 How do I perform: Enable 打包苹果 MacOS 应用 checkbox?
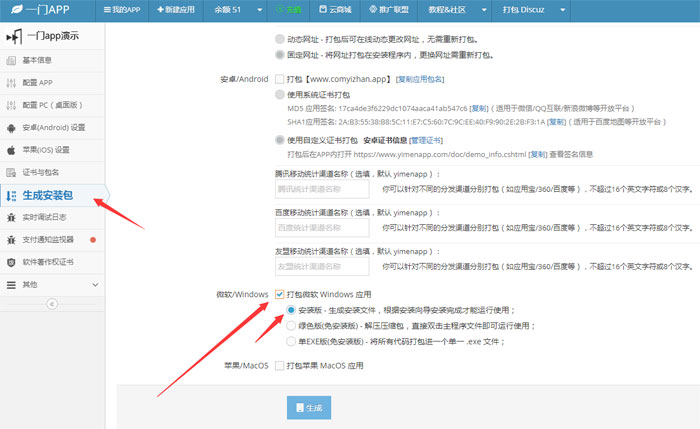279,366
